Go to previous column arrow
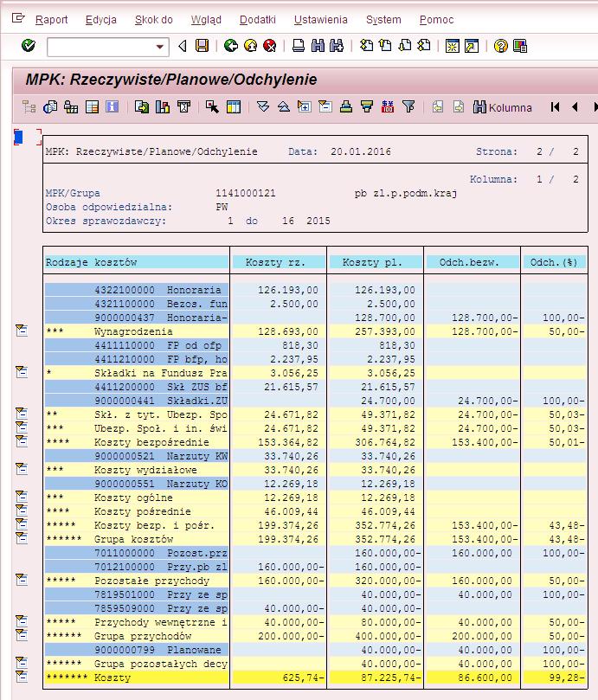 (x=575, y=106)
